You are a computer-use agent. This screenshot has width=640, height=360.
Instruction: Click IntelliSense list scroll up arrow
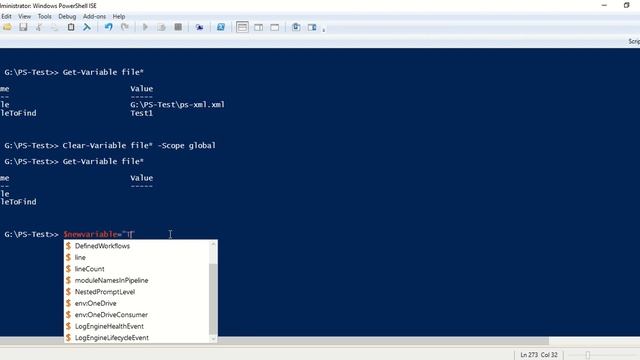tap(213, 244)
